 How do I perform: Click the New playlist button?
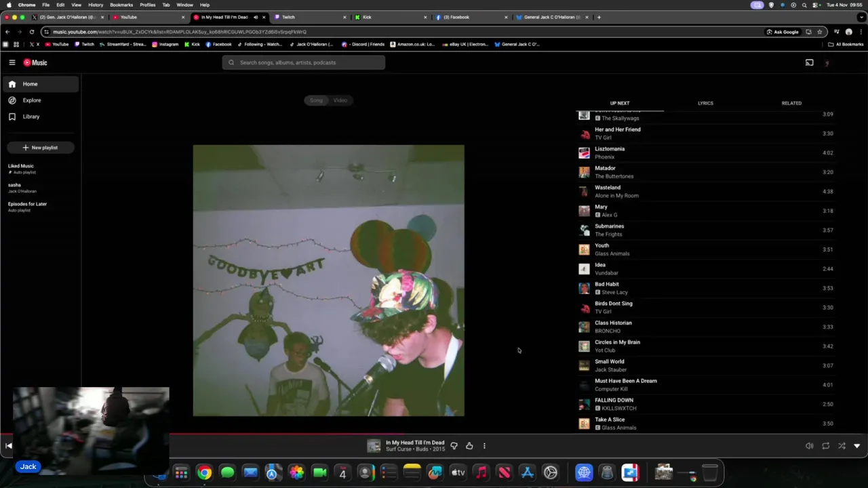40,148
